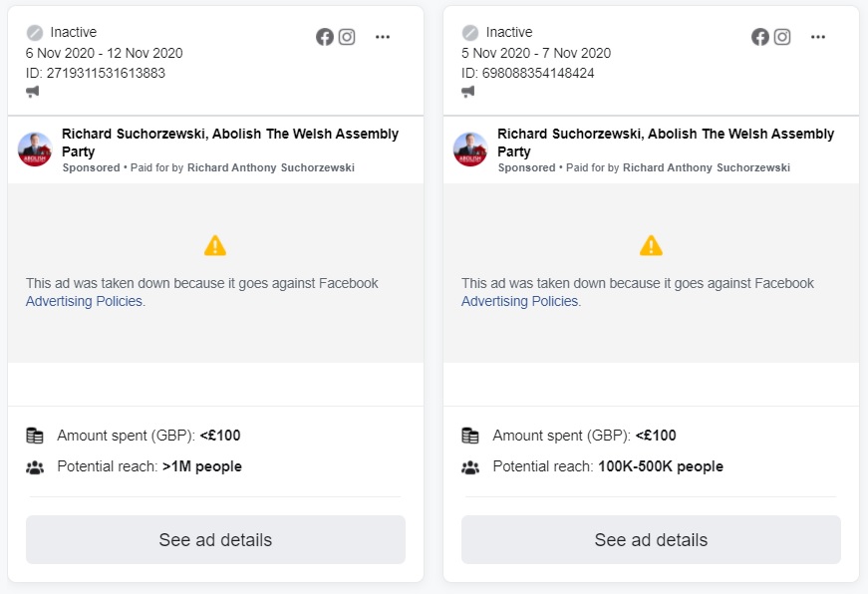Viewport: 868px width, 594px height.
Task: See ad details for the >1M people ad
Action: pos(215,540)
